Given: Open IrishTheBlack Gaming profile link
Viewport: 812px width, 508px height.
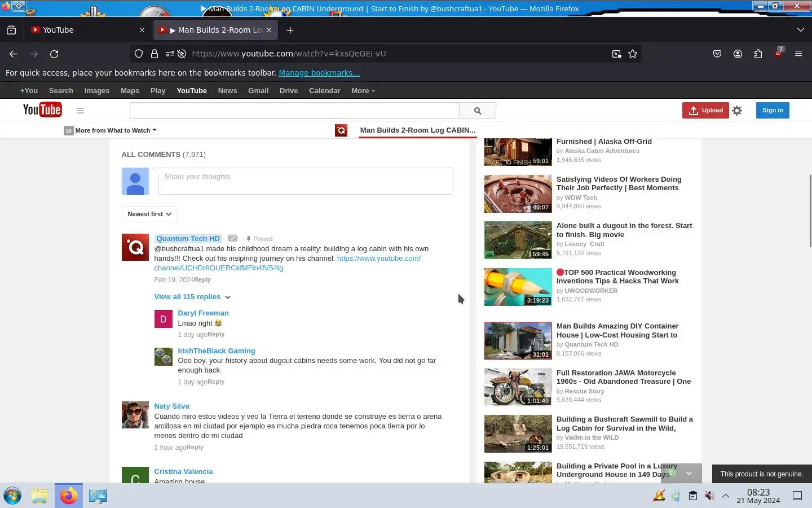Looking at the screenshot, I should (x=217, y=351).
